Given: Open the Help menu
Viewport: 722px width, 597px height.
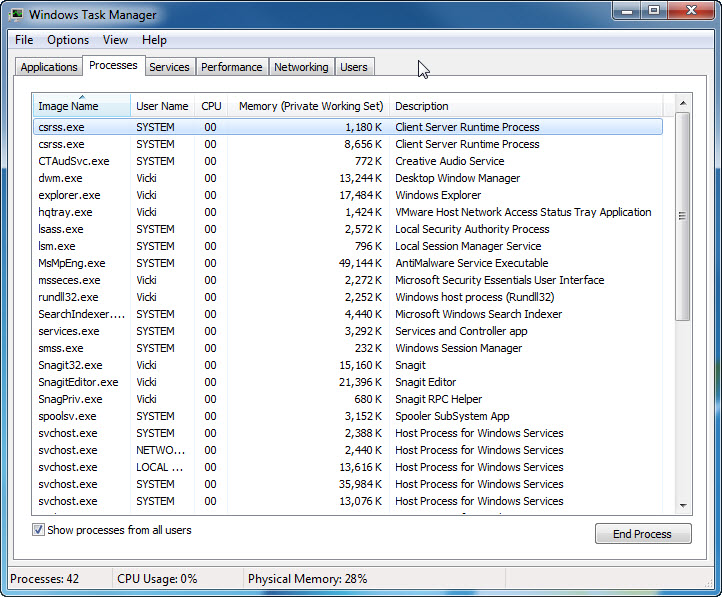Looking at the screenshot, I should [x=154, y=40].
